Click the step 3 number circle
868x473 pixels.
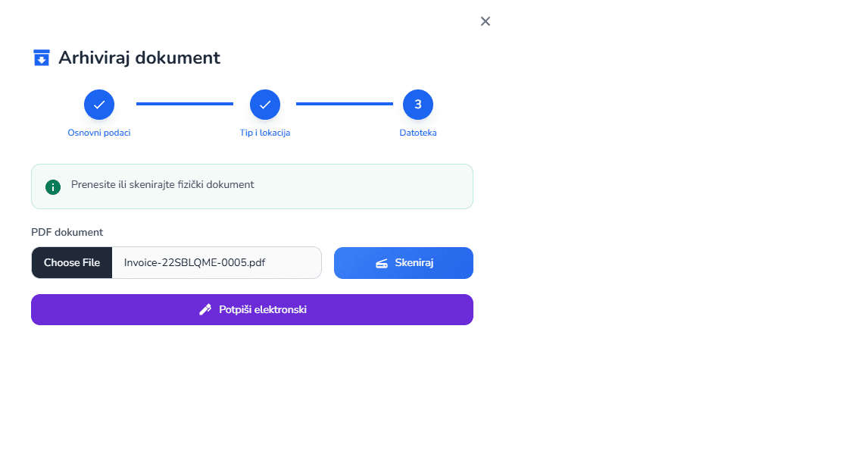coord(418,105)
